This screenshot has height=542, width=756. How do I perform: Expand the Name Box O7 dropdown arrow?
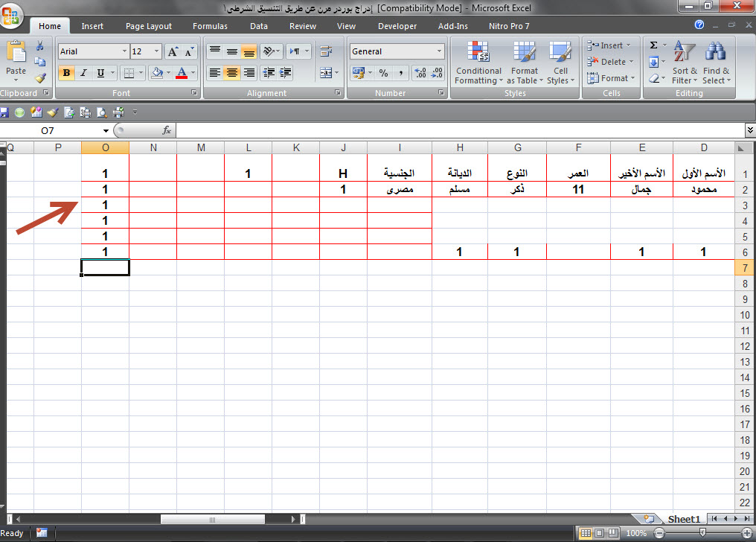click(106, 131)
